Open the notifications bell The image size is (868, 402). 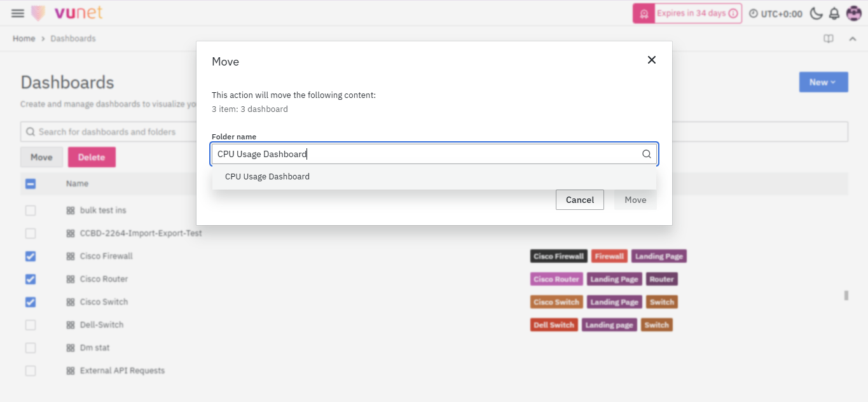[834, 13]
